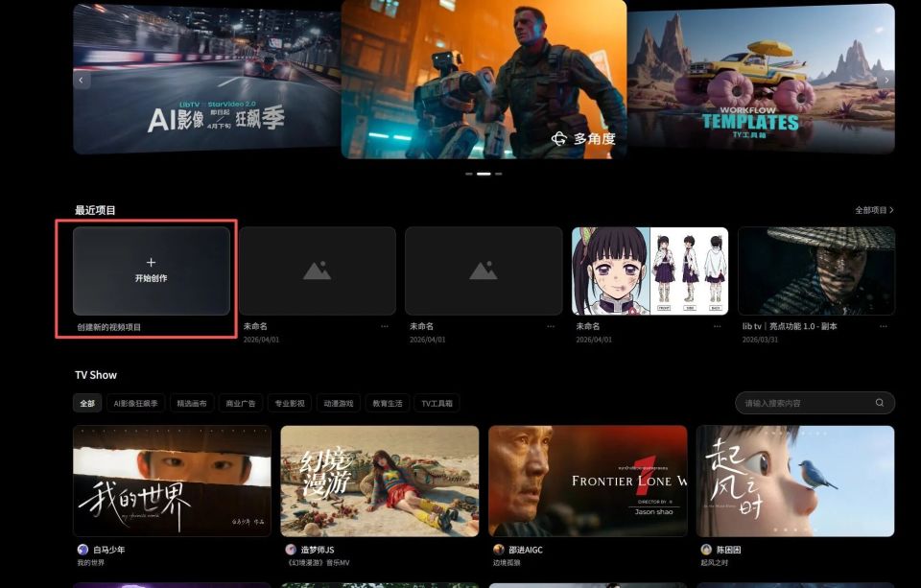Click 造梦师JS author avatar

[291, 550]
